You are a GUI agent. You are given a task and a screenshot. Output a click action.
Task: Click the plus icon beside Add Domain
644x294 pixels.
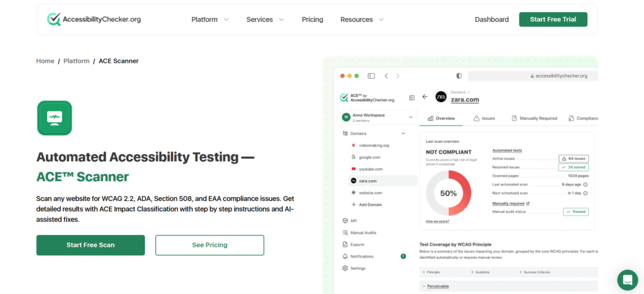pyautogui.click(x=353, y=205)
